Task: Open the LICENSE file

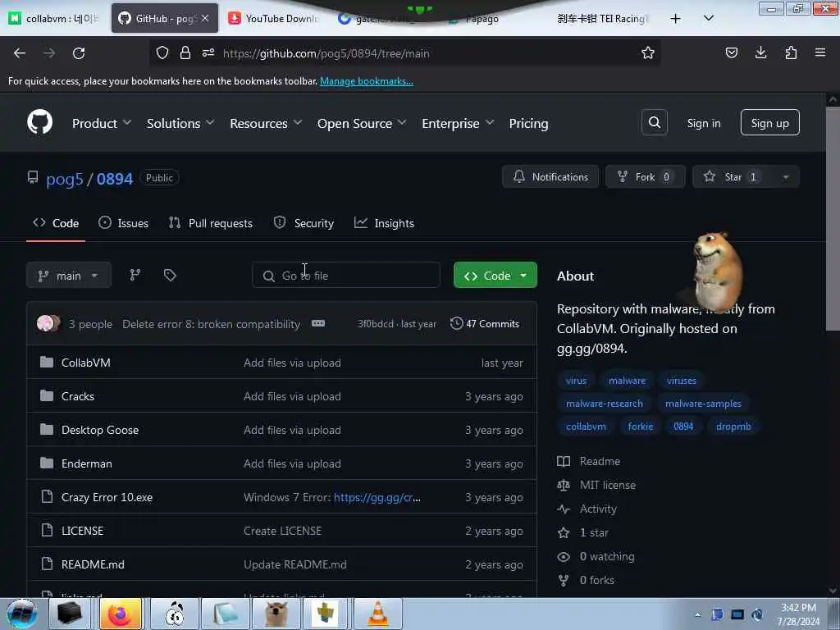Action: [x=83, y=531]
